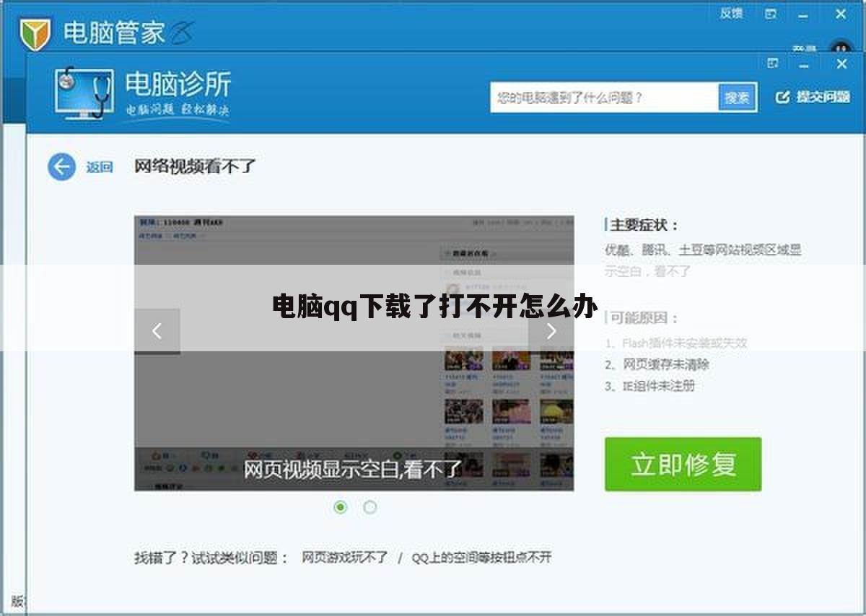This screenshot has width=866, height=616.
Task: Click the green 立即修复 button
Action: click(x=683, y=465)
